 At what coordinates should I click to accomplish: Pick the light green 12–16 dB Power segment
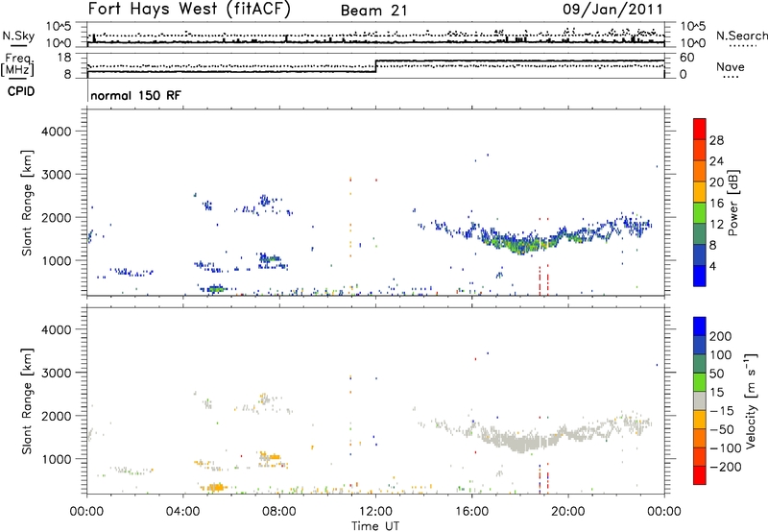pyautogui.click(x=700, y=213)
